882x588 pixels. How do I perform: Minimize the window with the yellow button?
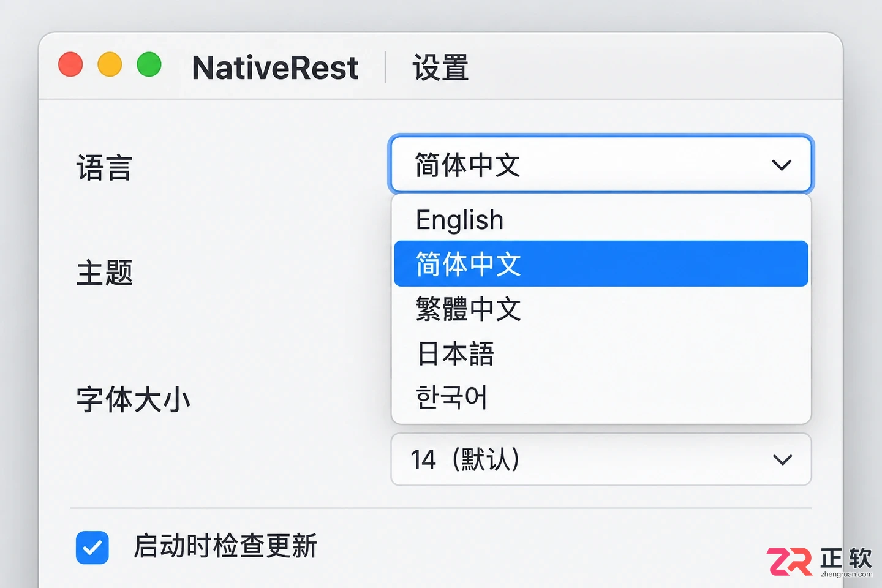pyautogui.click(x=110, y=64)
